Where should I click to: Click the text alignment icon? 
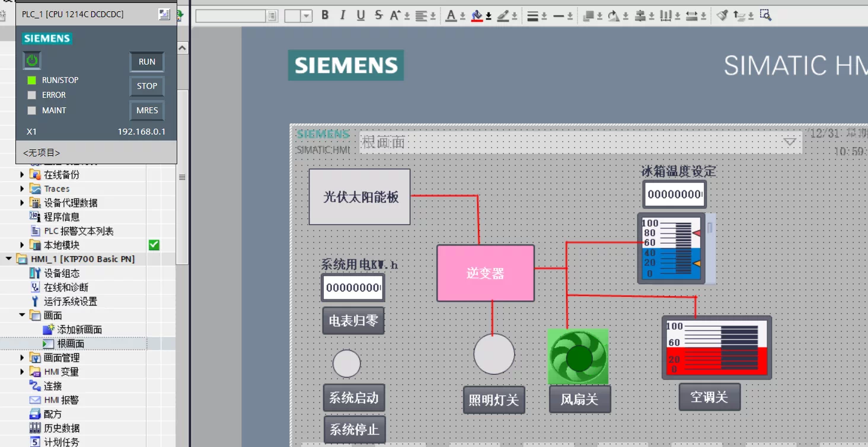[422, 16]
